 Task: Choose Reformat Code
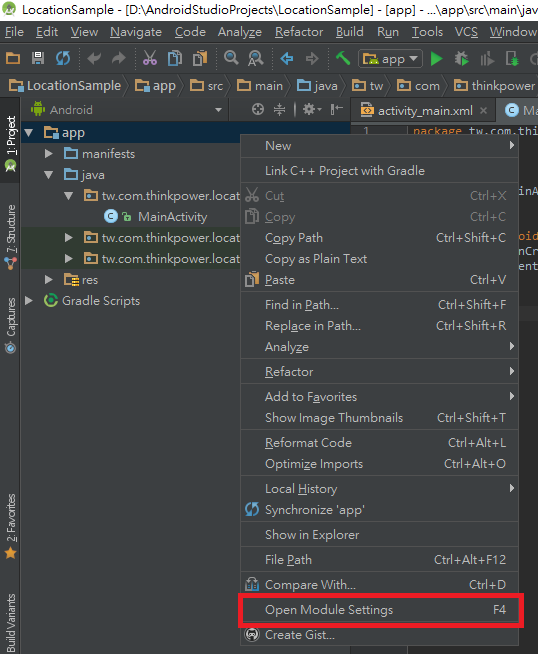[379, 442]
